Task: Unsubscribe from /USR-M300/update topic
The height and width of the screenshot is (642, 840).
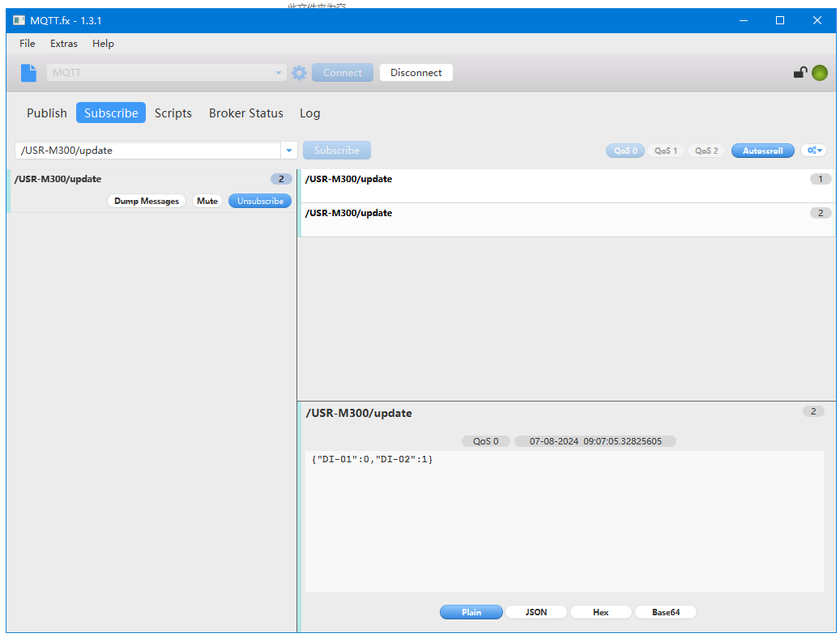Action: pyautogui.click(x=260, y=201)
